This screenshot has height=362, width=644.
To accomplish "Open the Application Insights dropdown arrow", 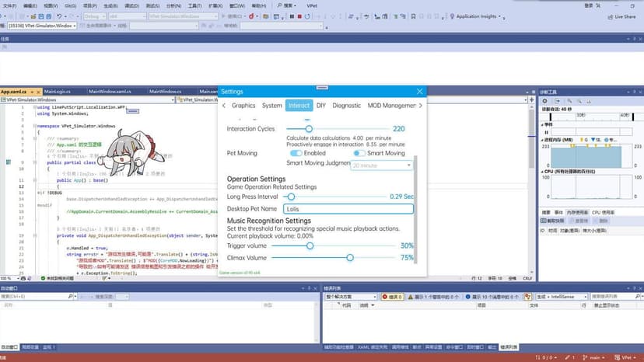I will coord(500,17).
